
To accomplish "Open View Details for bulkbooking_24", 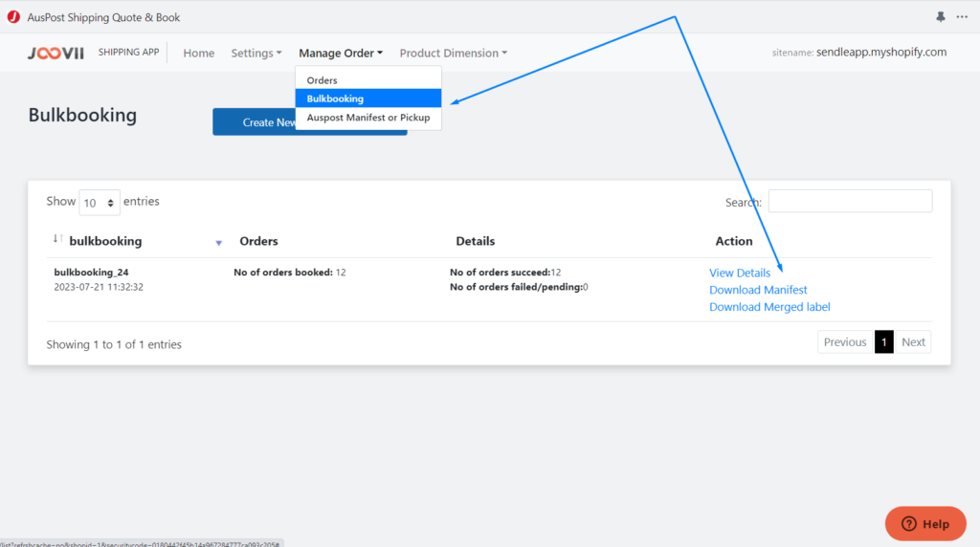I will [740, 273].
